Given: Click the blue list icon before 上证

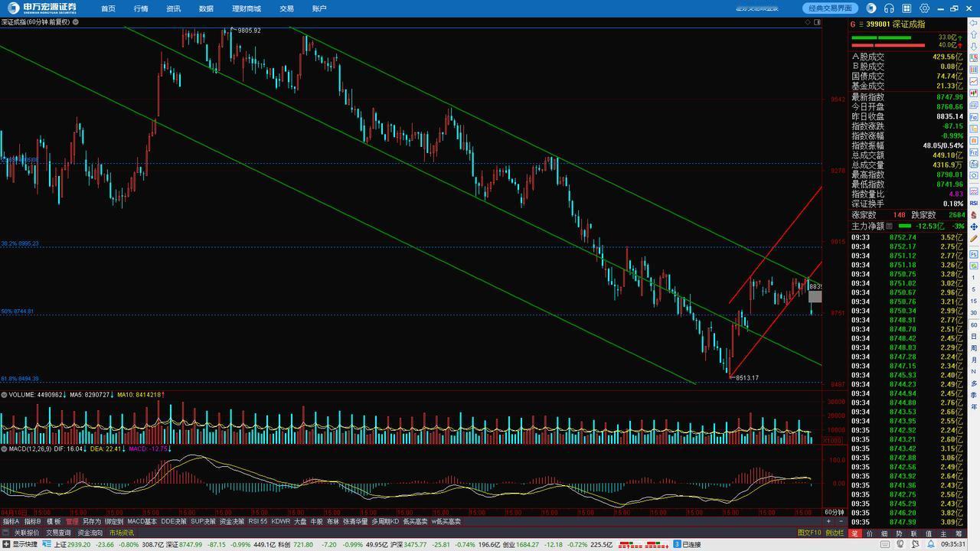Looking at the screenshot, I should tap(45, 545).
